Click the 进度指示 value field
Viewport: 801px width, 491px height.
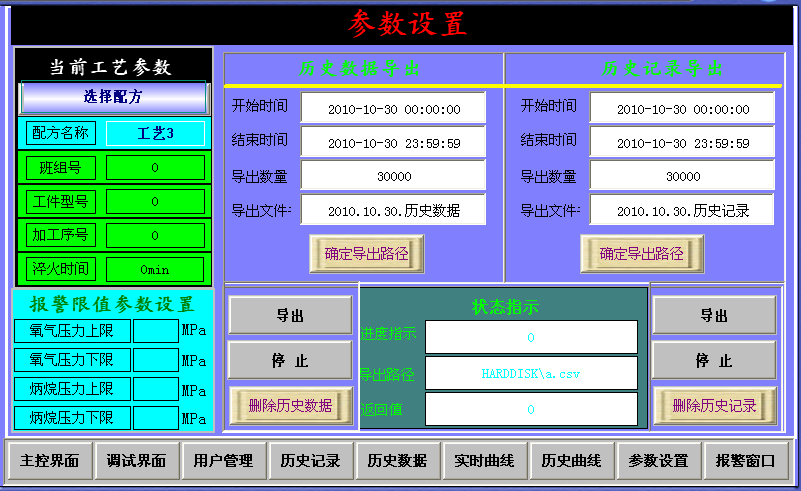click(x=531, y=337)
